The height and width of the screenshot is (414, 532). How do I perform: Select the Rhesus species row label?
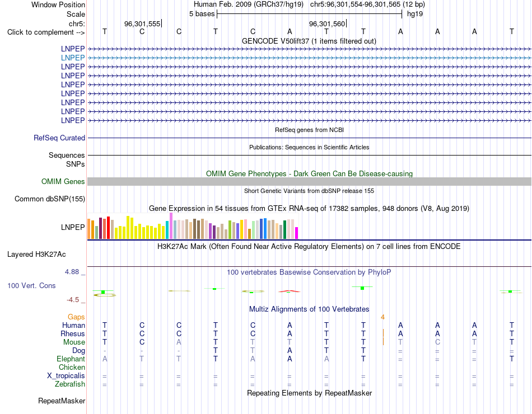pyautogui.click(x=73, y=333)
